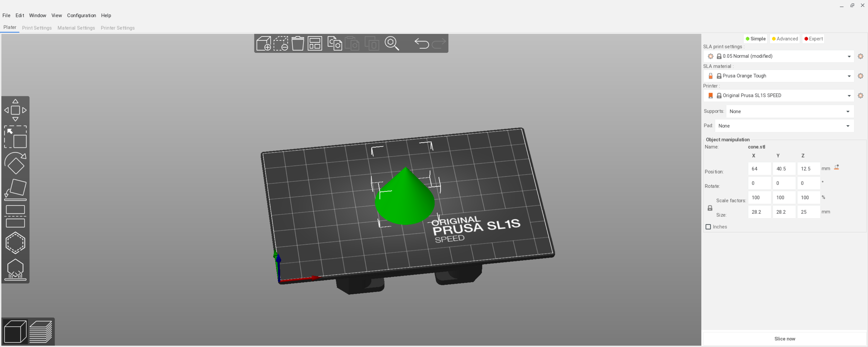Select the Hollow and drill tool

[15, 243]
